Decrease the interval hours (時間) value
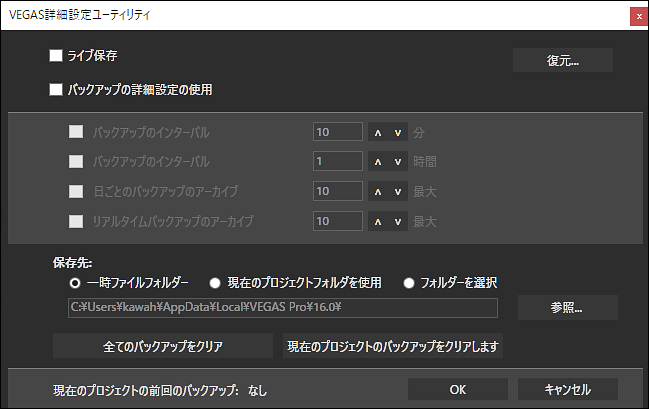The image size is (649, 409). pos(398,161)
